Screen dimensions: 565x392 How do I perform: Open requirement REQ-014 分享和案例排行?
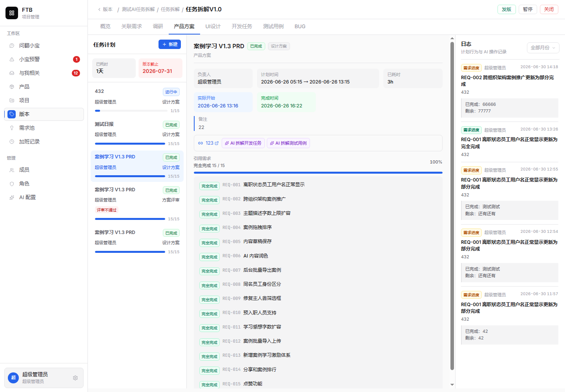coord(318,370)
